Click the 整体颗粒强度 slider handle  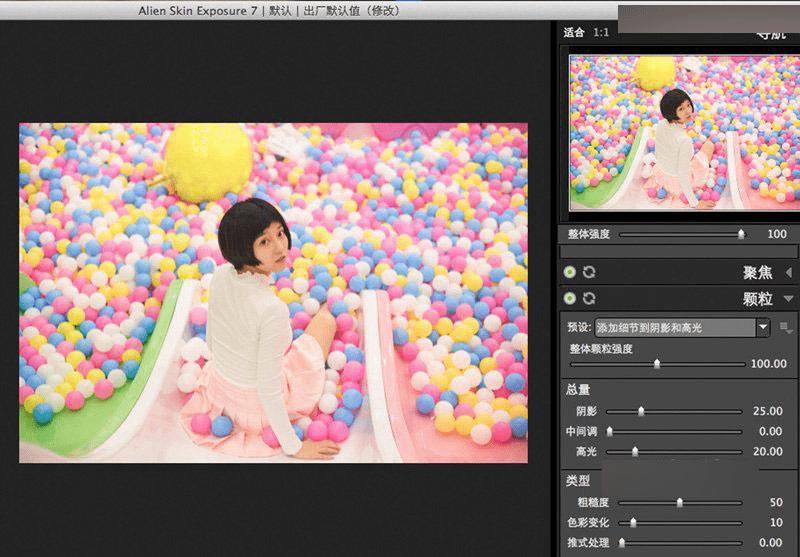coord(657,364)
